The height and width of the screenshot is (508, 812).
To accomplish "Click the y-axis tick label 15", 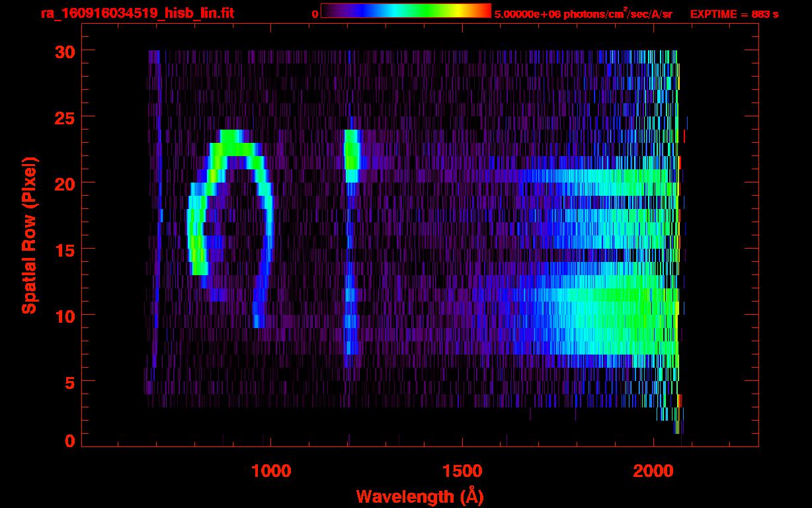I will [64, 249].
